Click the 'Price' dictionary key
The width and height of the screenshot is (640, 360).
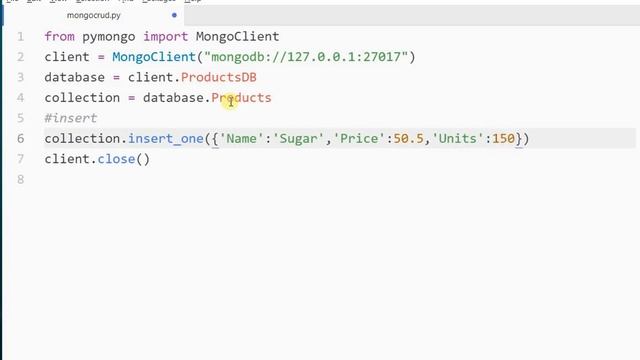pyautogui.click(x=359, y=139)
